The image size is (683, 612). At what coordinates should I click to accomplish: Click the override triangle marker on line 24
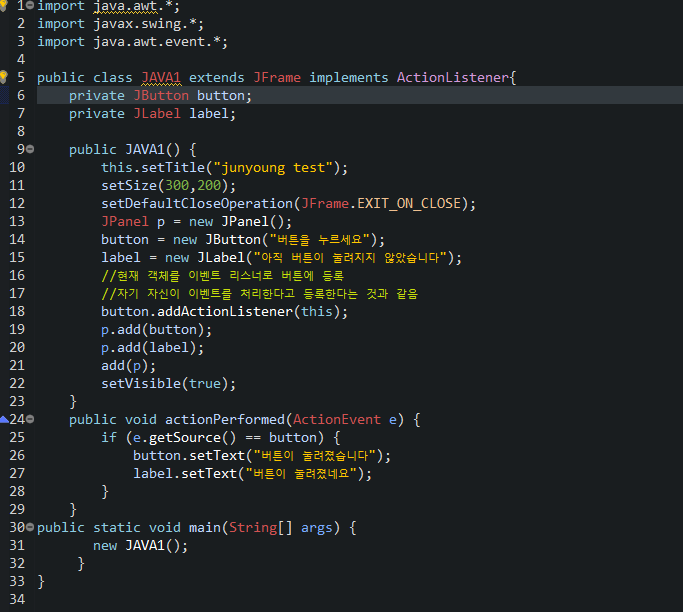[x=4, y=419]
